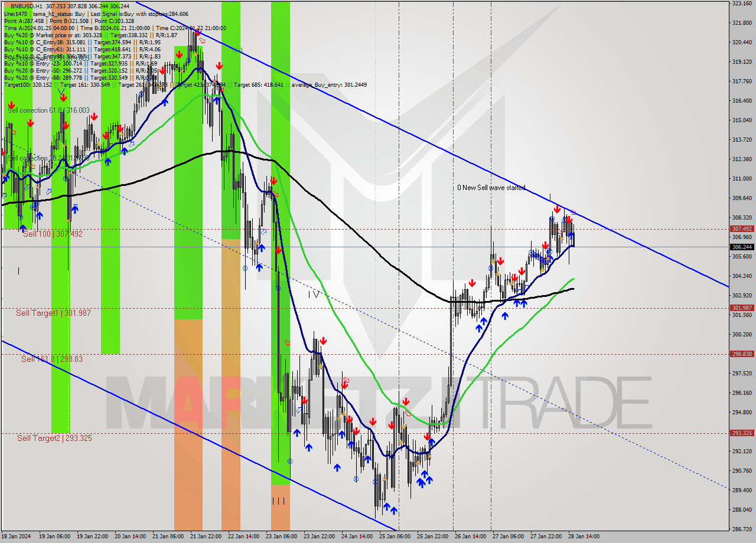
Task: Click the 'Target 685: 418.641' text
Action: 258,85
